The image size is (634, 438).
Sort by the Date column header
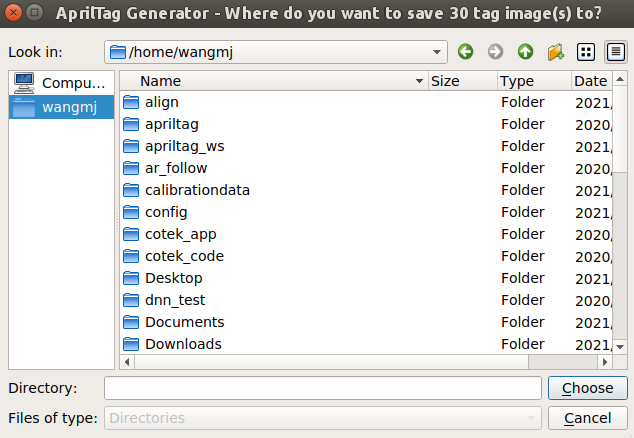[592, 81]
